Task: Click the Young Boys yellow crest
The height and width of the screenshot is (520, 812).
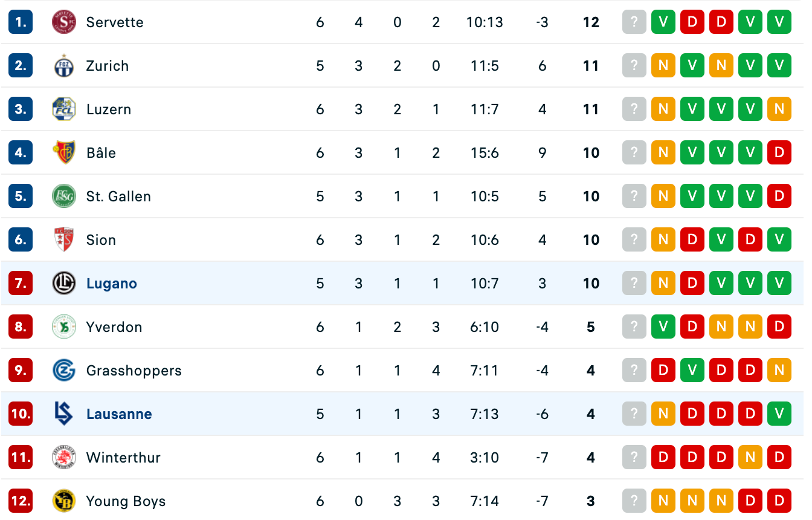Action: (63, 501)
